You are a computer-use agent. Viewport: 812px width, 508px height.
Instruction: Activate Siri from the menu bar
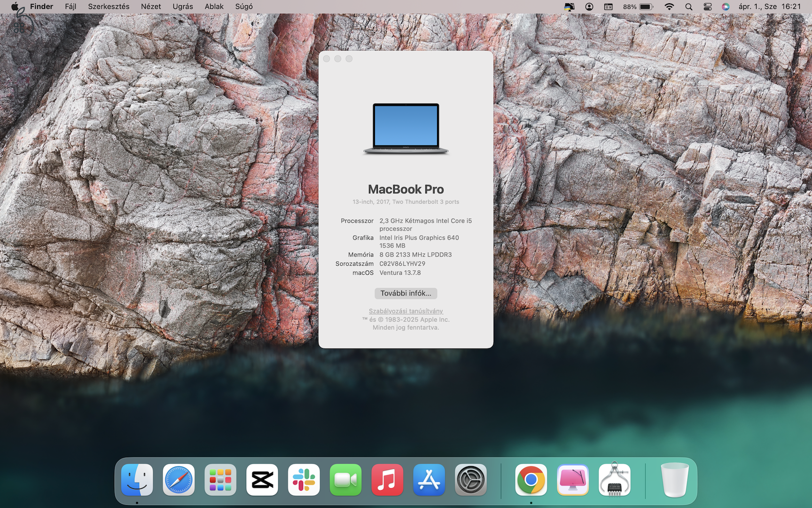(x=725, y=7)
